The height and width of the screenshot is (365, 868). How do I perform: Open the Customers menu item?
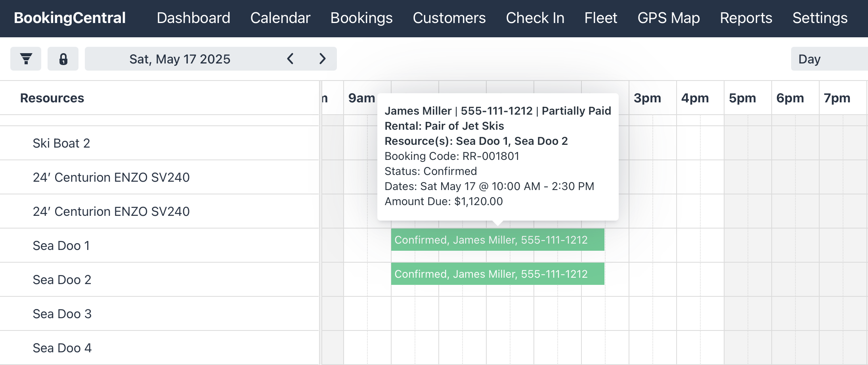[x=449, y=18]
